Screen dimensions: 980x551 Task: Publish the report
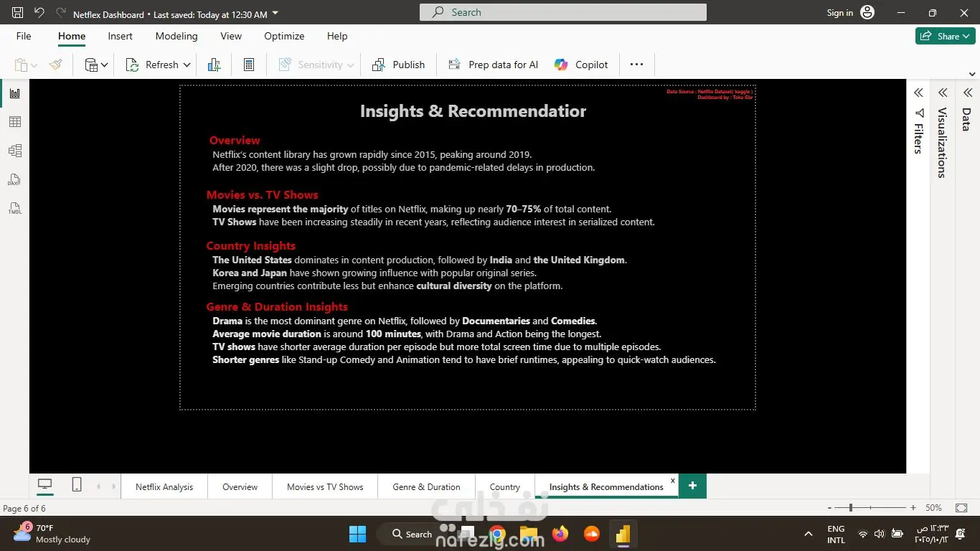click(398, 65)
